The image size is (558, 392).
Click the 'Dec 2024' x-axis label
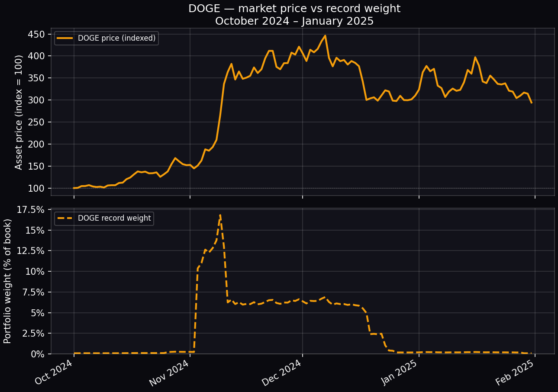click(x=283, y=373)
